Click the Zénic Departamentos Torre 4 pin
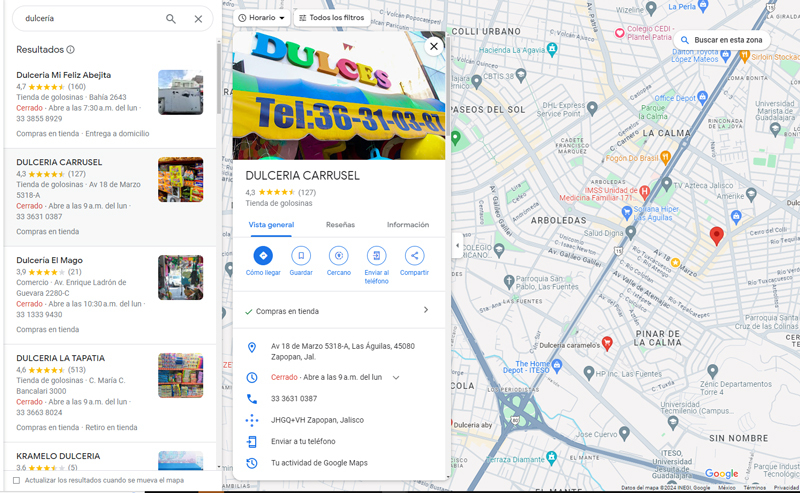The width and height of the screenshot is (800, 493). 713,371
